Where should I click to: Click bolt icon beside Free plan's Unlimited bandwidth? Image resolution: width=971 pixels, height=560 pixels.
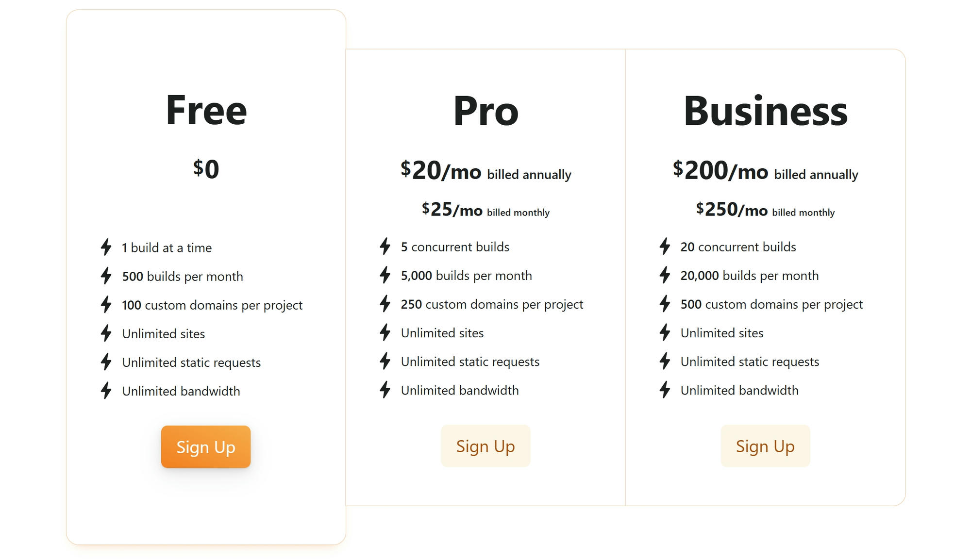[106, 391]
